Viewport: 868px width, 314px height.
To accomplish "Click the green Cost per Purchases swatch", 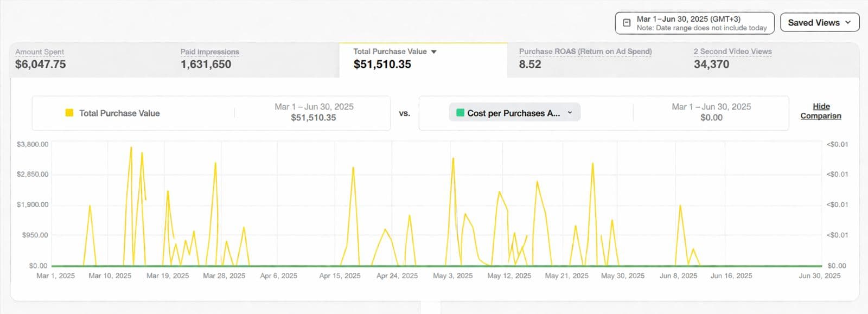I will click(x=460, y=113).
